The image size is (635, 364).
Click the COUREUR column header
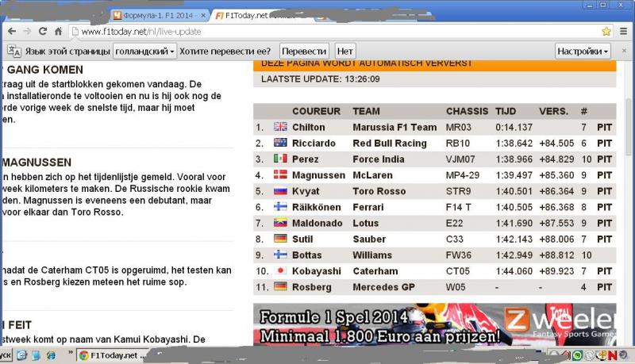316,111
